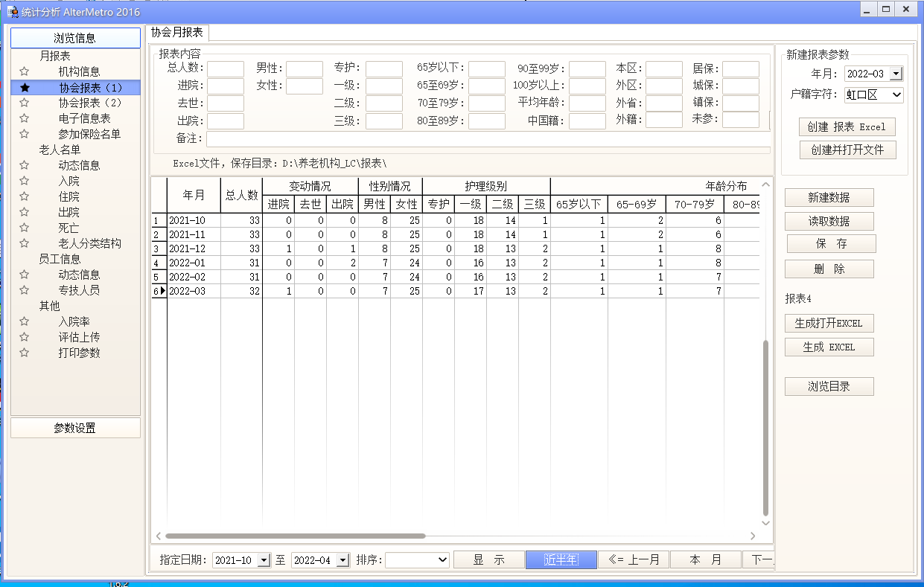
Task: Click the 创建并打开文件 button
Action: tap(847, 150)
